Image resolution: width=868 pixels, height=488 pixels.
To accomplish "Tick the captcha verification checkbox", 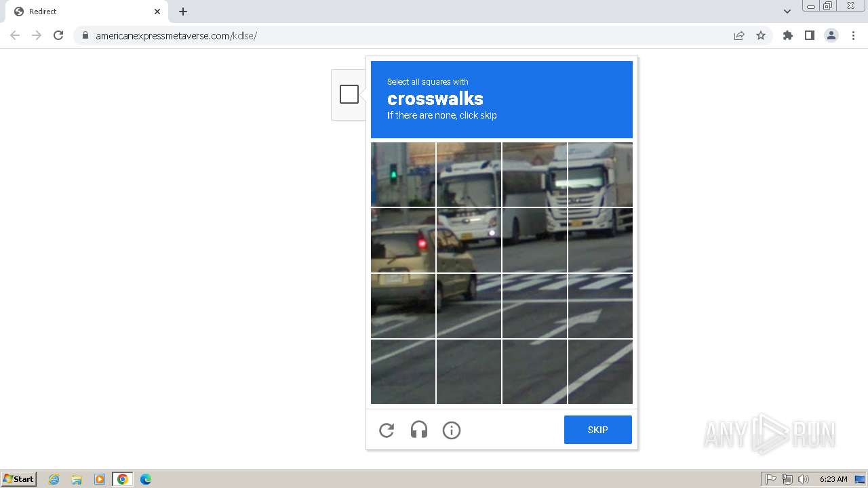I will [x=349, y=94].
